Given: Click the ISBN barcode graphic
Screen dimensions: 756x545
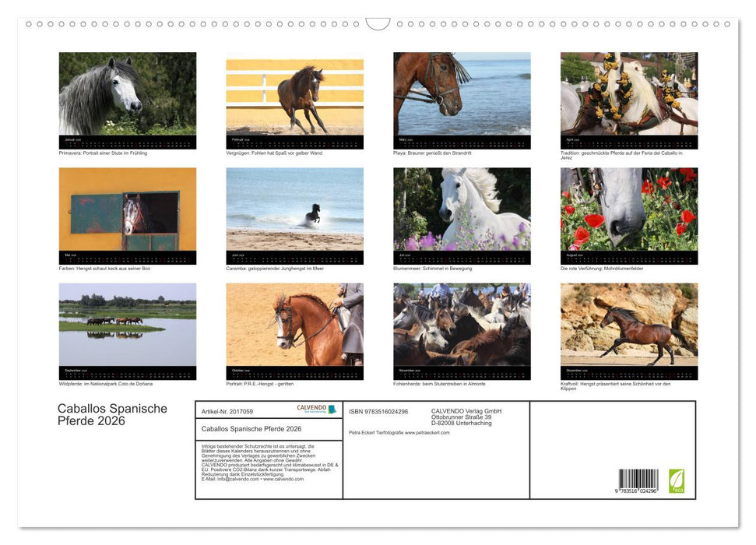Looking at the screenshot, I should [638, 478].
